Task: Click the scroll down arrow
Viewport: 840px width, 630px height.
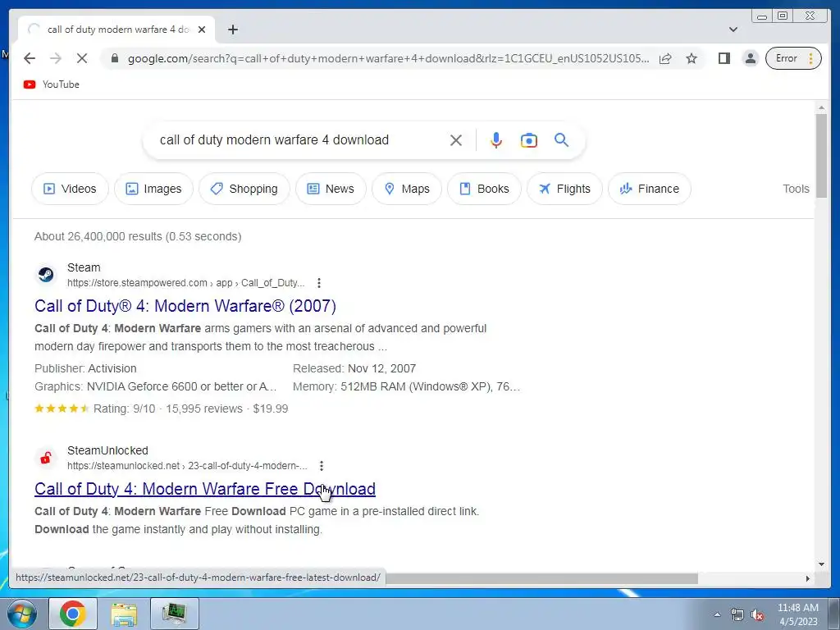Action: click(x=821, y=564)
